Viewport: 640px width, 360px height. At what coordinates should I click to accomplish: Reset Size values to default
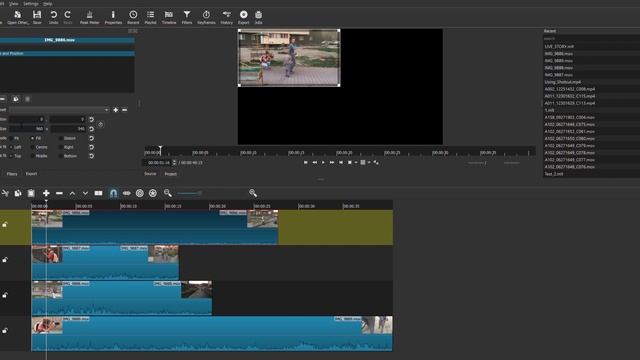coord(91,129)
